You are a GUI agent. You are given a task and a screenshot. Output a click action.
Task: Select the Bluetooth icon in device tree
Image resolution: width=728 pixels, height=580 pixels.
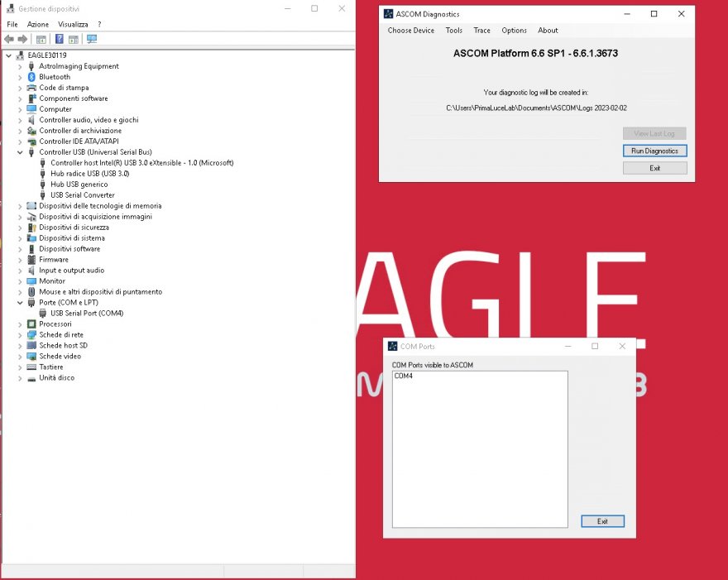click(31, 77)
